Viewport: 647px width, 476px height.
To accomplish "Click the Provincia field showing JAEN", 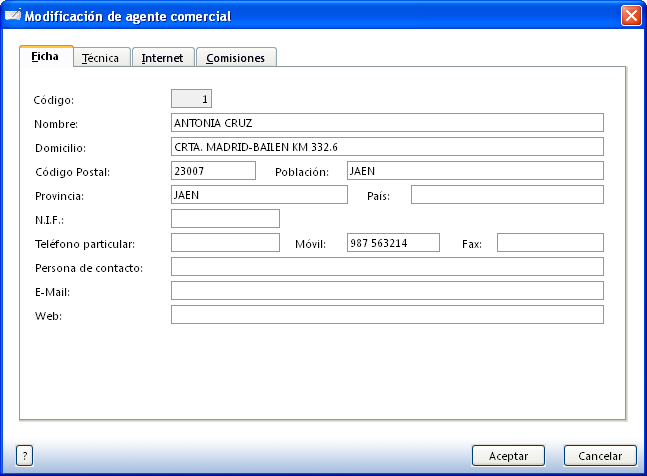I will click(x=258, y=195).
